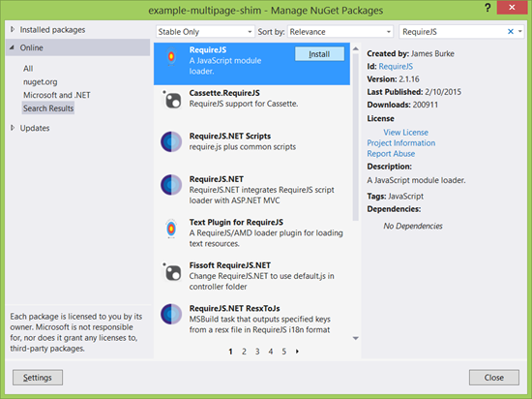
Task: Open the RequireJS Id link
Action: tap(396, 66)
